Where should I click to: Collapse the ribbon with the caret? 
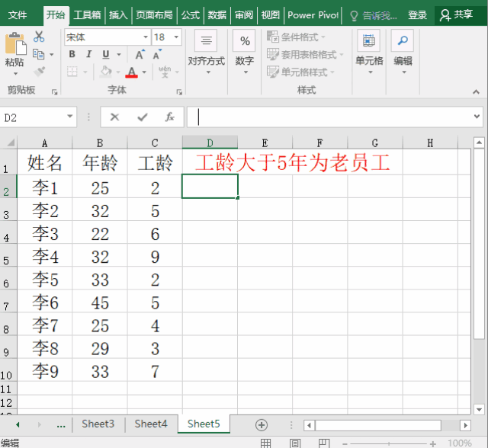coord(476,91)
